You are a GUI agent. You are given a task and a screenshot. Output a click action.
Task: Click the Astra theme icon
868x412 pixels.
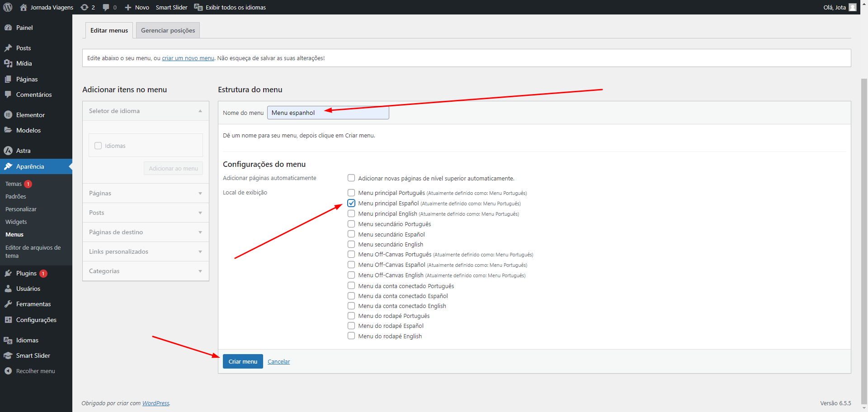[x=8, y=151]
